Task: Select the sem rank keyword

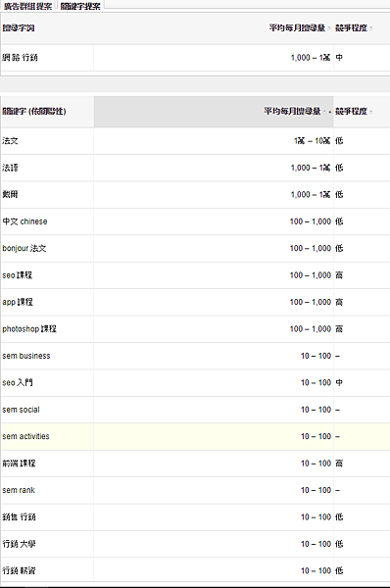Action: click(x=19, y=490)
